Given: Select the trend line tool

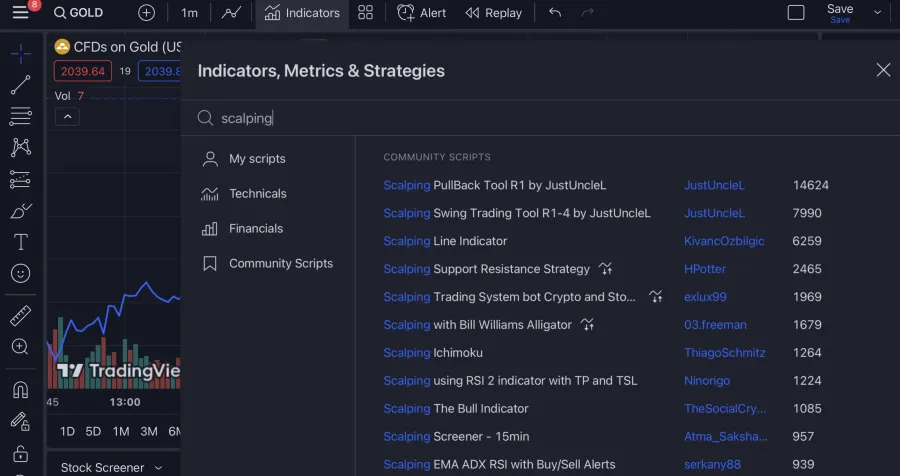Looking at the screenshot, I should tap(21, 85).
